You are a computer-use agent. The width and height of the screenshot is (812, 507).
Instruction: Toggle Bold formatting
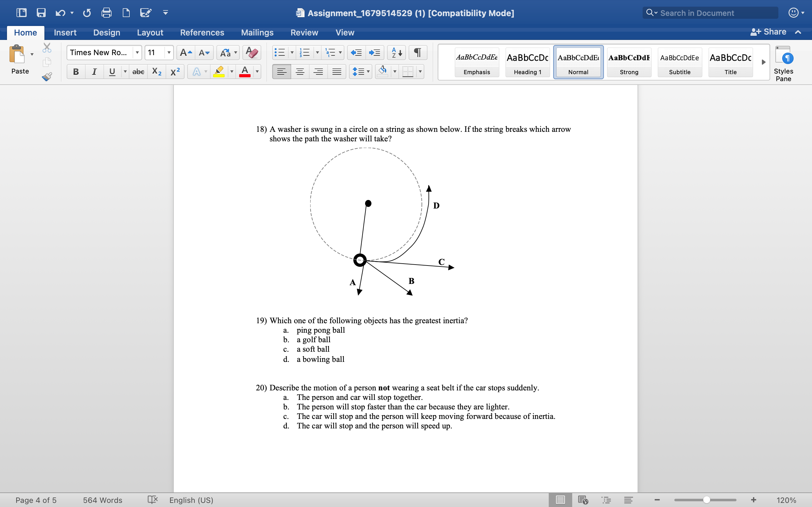coord(76,71)
